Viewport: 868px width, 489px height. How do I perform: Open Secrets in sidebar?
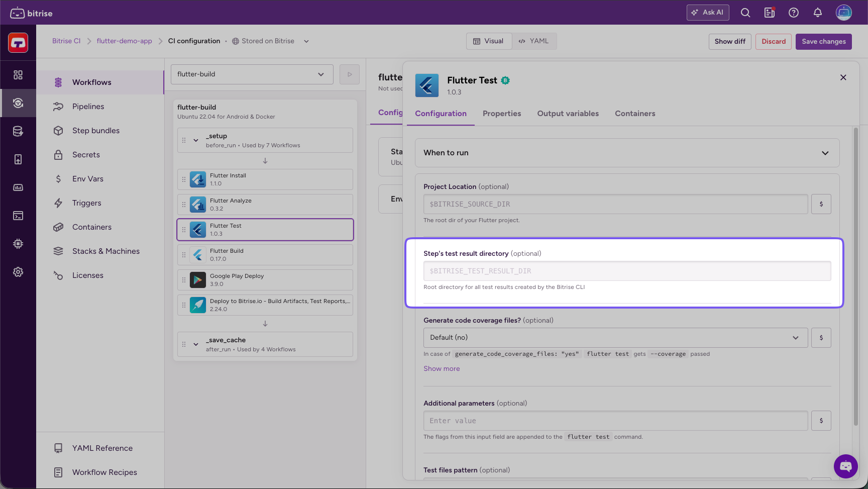pyautogui.click(x=100, y=155)
